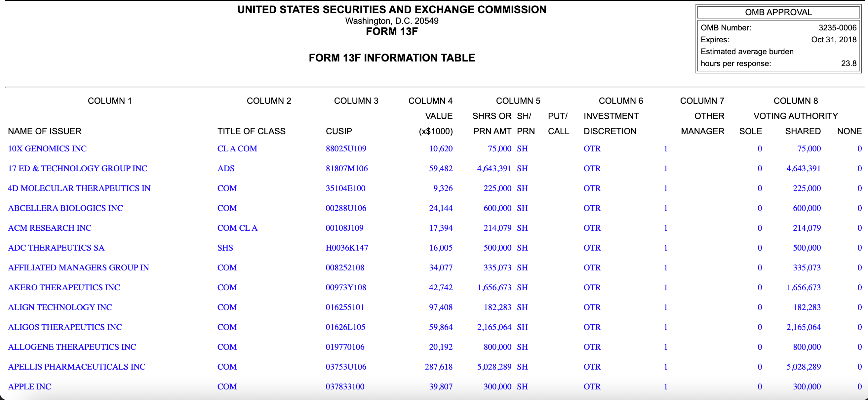Open ACM RESEARCH INC link
Screen dimensions: 868x400
pos(50,228)
